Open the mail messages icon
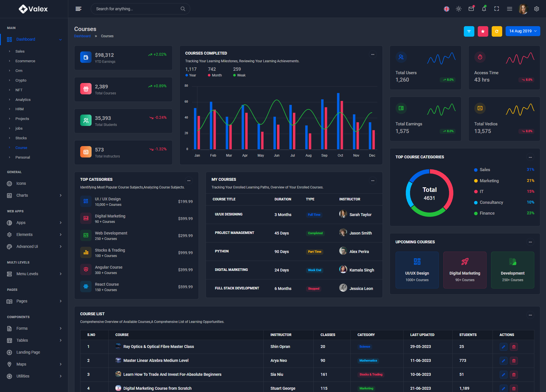Image resolution: width=546 pixels, height=392 pixels. tap(471, 9)
